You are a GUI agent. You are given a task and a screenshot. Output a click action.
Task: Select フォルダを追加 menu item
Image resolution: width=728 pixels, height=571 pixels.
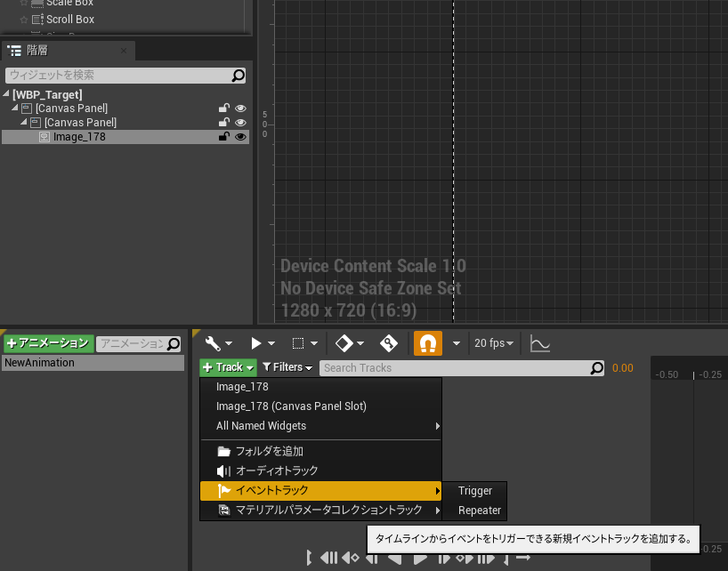(x=320, y=451)
